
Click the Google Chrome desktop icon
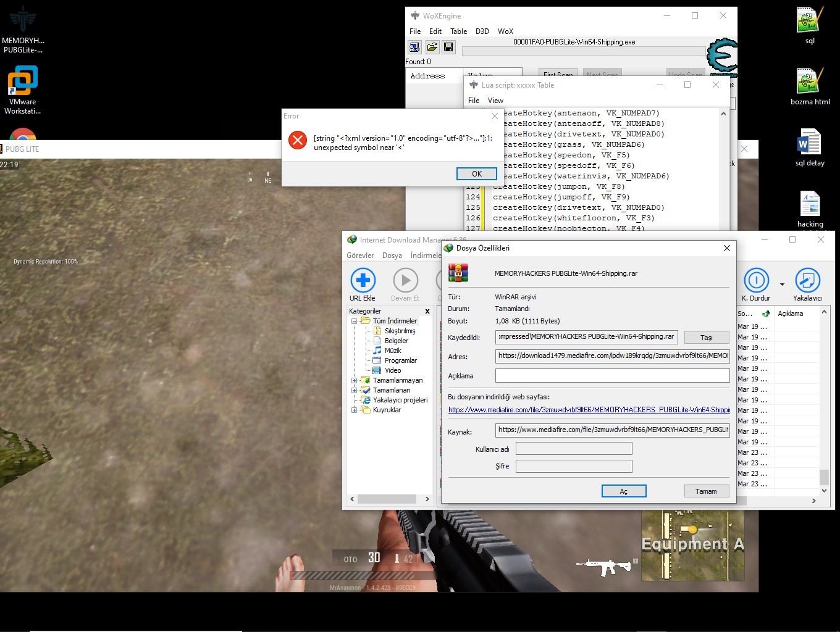(23, 135)
